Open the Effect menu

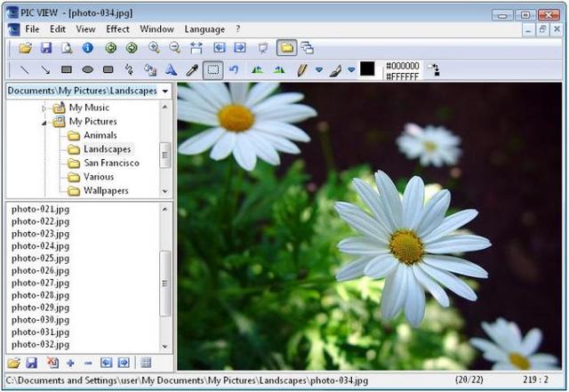[x=117, y=29]
